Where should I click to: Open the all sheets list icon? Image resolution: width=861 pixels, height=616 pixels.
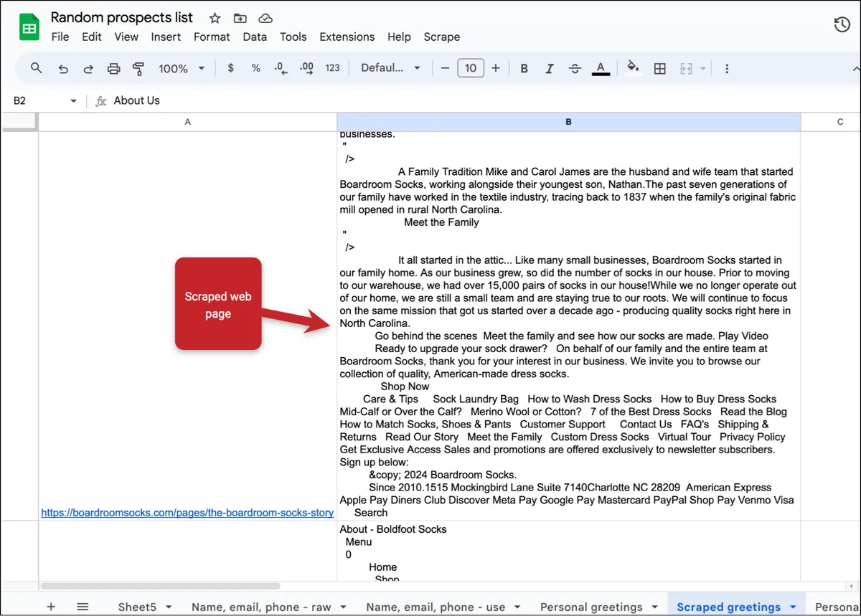coord(83,607)
